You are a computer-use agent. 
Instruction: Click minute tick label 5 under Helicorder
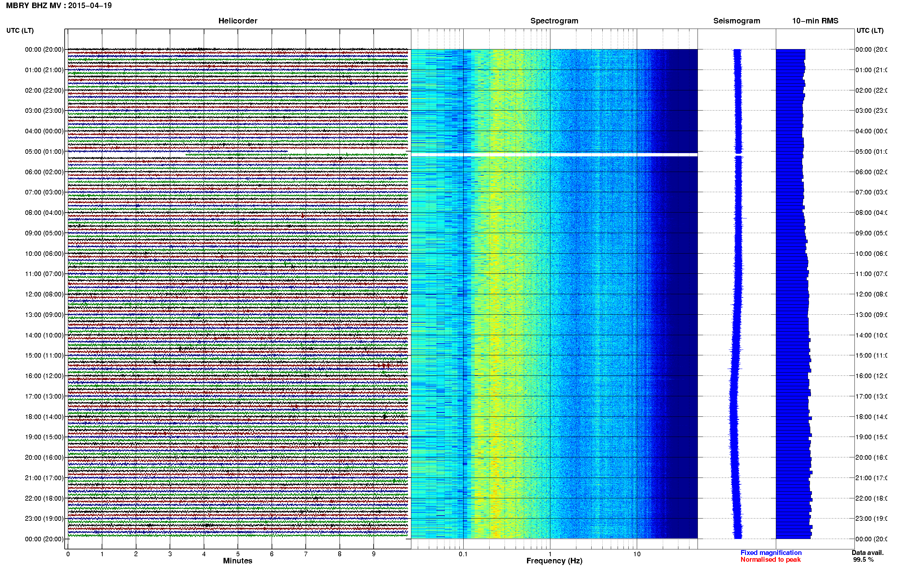238,554
